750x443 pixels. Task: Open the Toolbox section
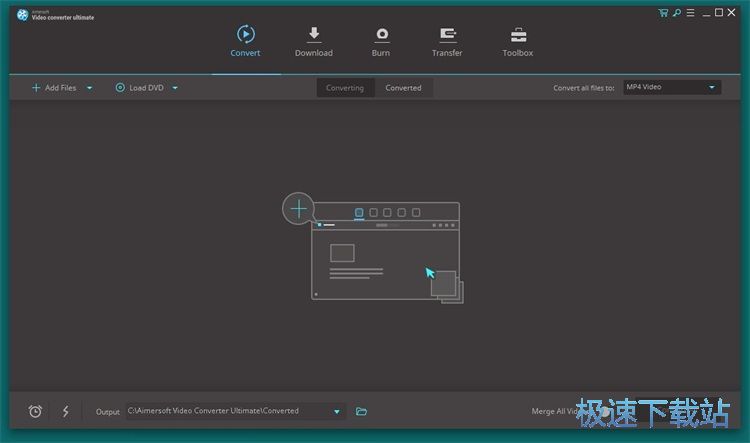(517, 41)
